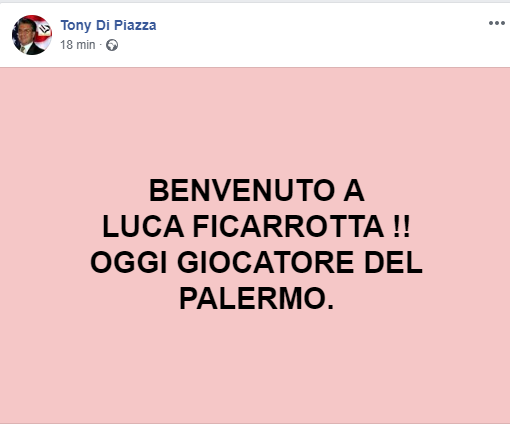Click the word DEL in the post
This screenshot has height=425, width=510.
click(x=393, y=262)
